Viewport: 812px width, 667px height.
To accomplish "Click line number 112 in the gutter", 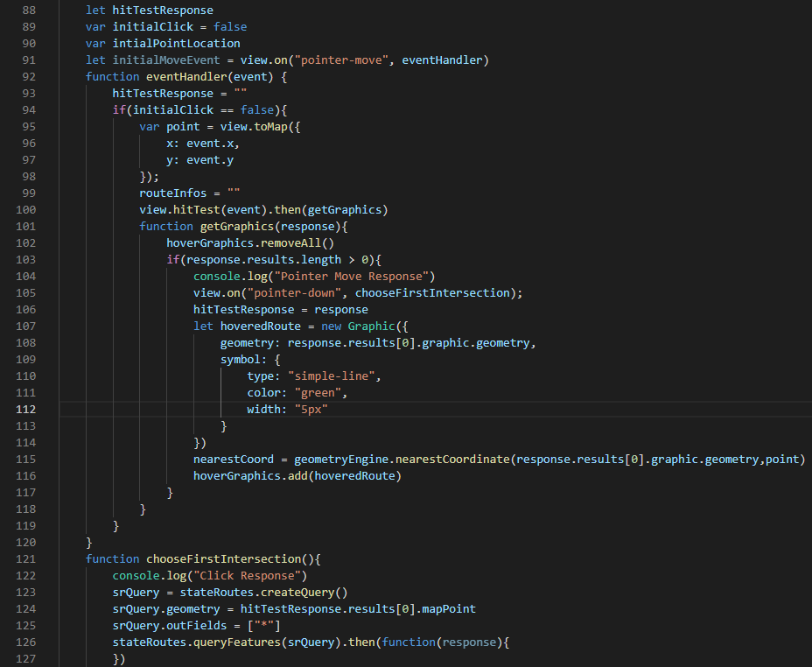I will tap(26, 409).
